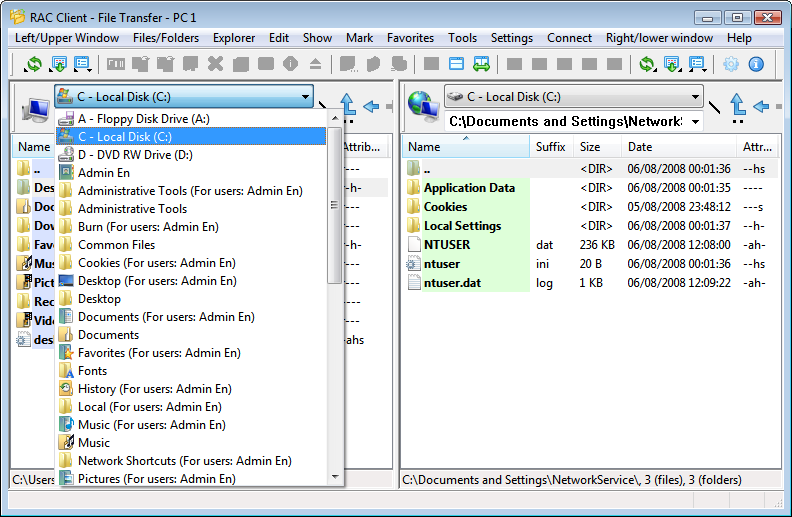Image resolution: width=792 pixels, height=517 pixels.
Task: Sort left panel by Name column header
Action: [x=33, y=147]
